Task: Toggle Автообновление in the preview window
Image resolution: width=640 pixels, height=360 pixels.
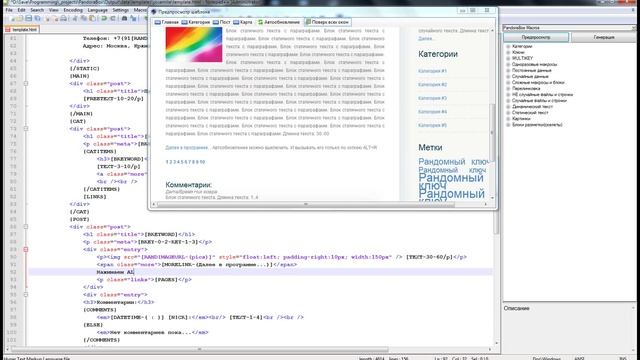Action: (279, 22)
